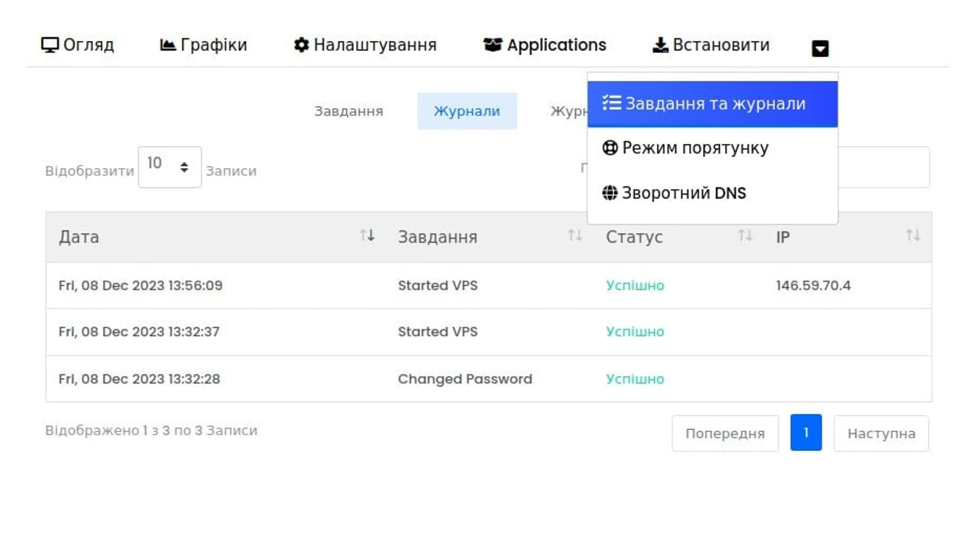
Task: Click Started VPS in the 13:56:09 row
Action: pos(437,286)
